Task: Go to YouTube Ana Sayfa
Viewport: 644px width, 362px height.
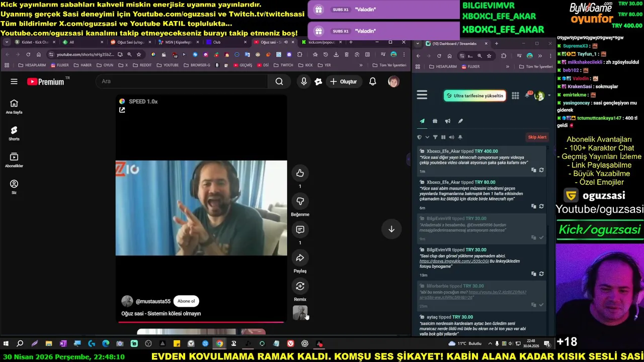Action: point(14,107)
